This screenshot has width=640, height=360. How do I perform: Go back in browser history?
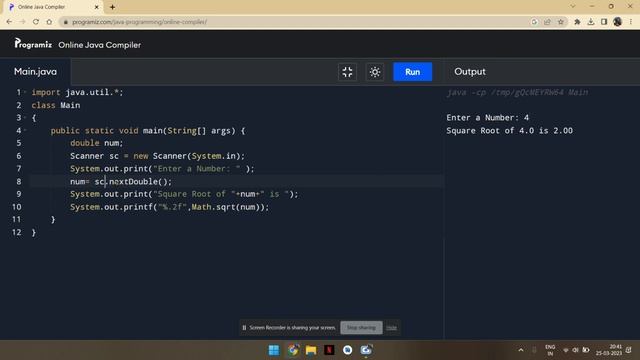coord(9,22)
